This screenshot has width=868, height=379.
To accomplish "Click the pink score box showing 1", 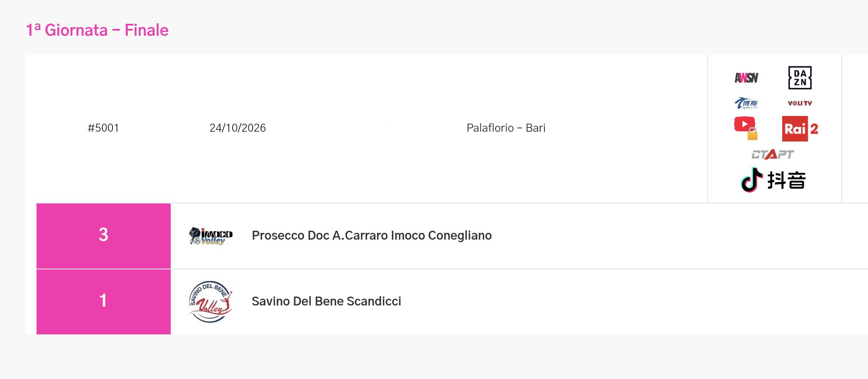I will click(104, 302).
